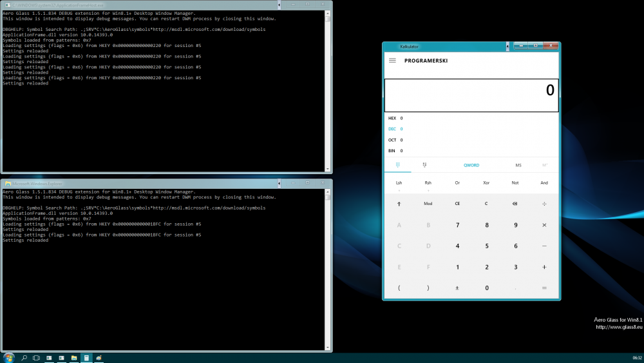
Task: Select the OCT number base
Action: click(392, 140)
